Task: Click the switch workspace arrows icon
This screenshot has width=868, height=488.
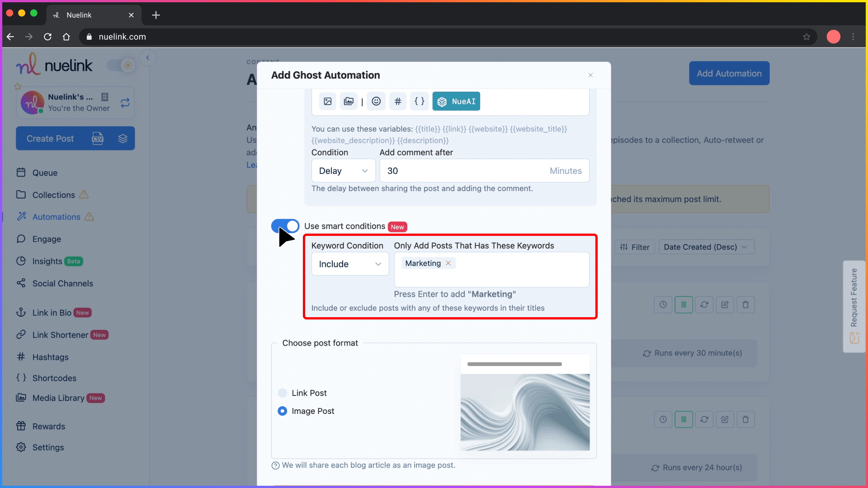Action: coord(125,103)
